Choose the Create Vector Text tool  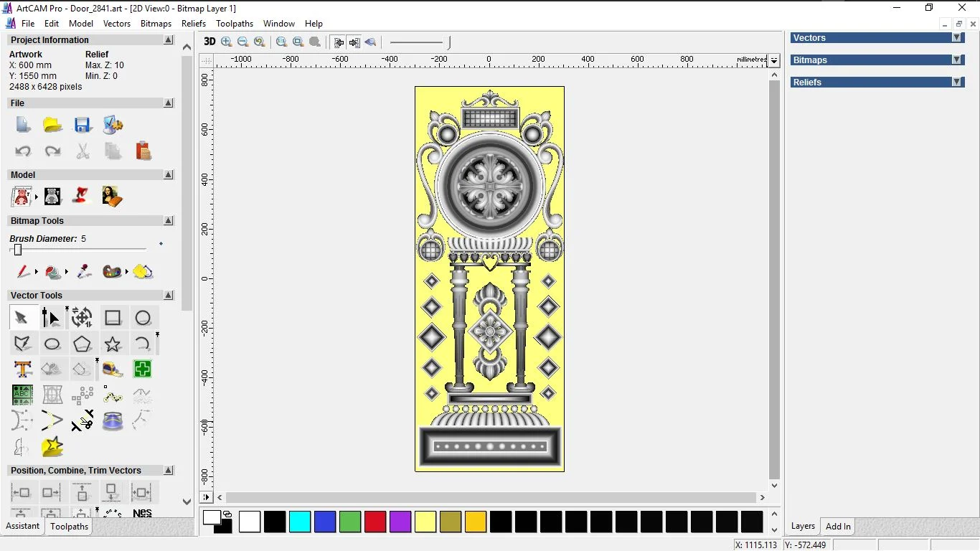[22, 369]
